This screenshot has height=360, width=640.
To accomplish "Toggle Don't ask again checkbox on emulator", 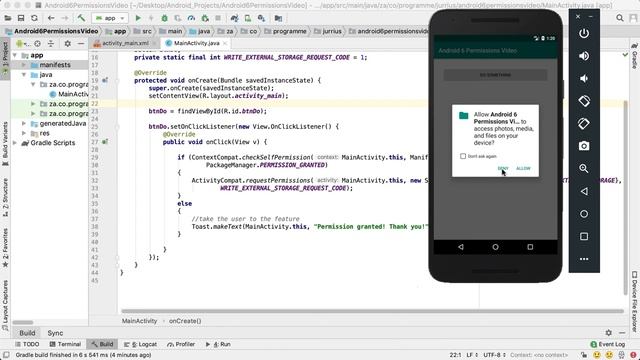I will (x=463, y=156).
